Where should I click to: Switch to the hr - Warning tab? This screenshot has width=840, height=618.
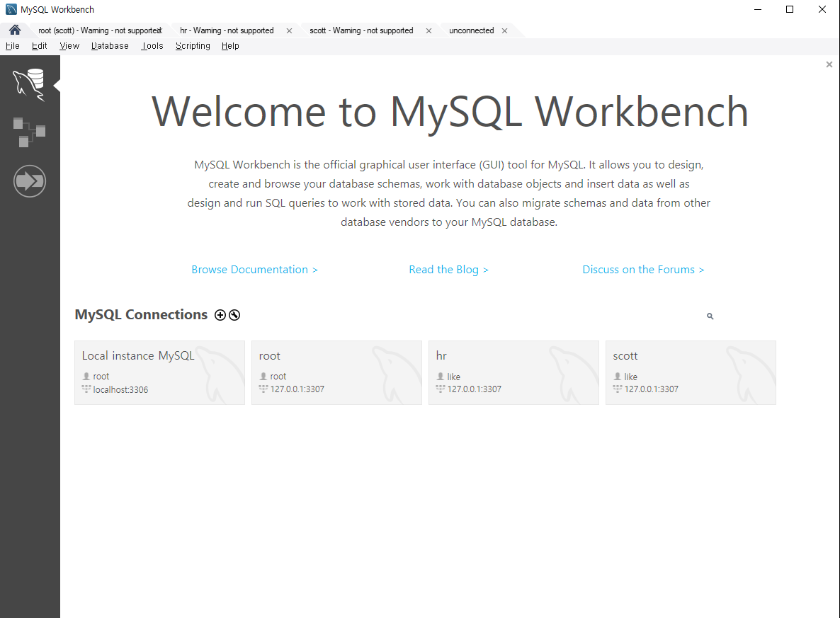point(227,30)
